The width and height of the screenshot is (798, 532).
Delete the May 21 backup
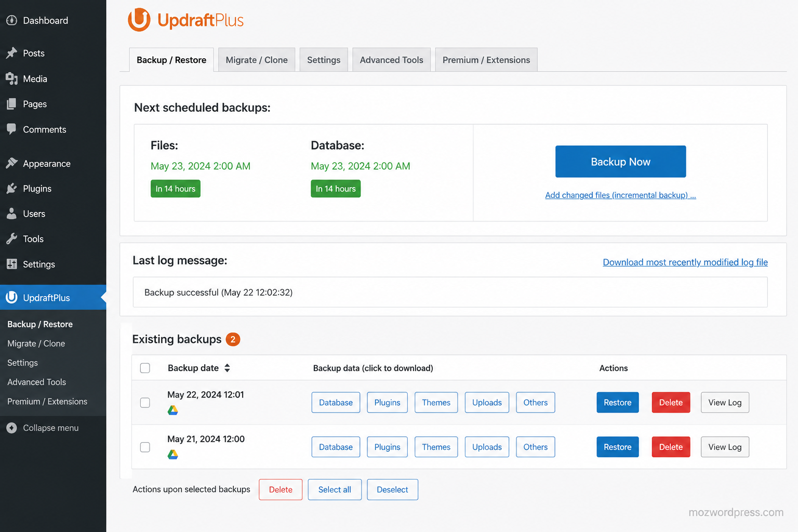(671, 447)
